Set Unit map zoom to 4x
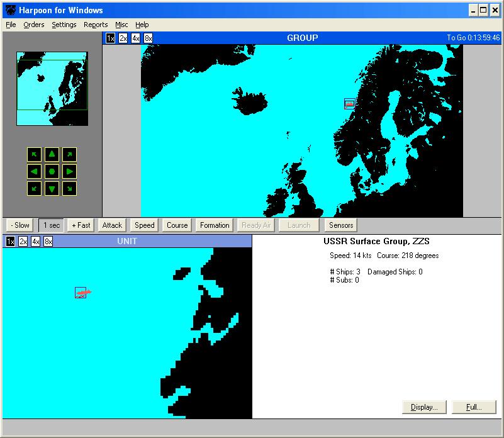The image size is (504, 438). [x=35, y=241]
